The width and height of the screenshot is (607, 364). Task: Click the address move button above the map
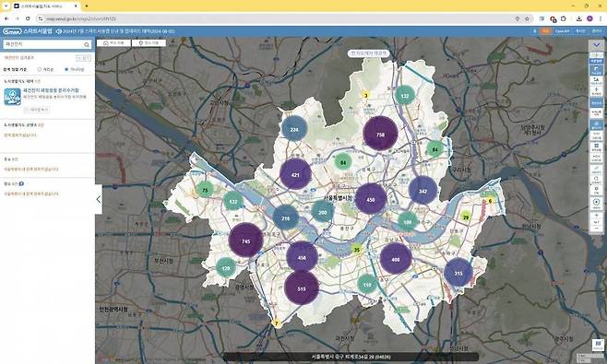114,43
